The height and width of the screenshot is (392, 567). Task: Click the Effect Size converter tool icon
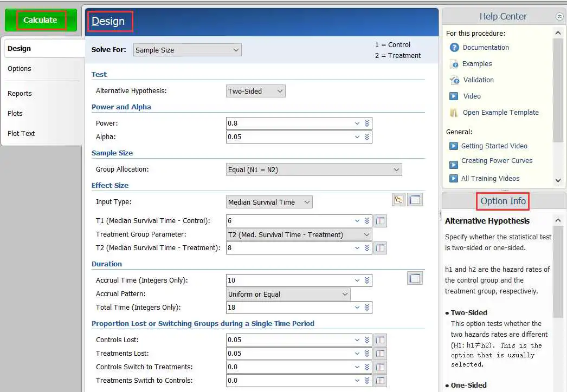point(399,200)
